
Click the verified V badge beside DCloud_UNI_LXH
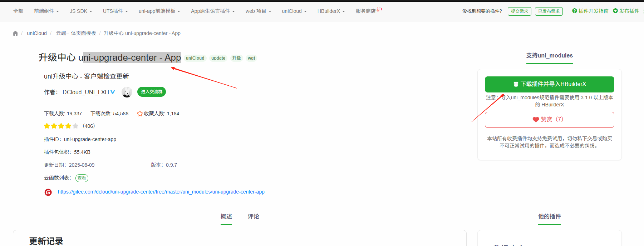(113, 92)
